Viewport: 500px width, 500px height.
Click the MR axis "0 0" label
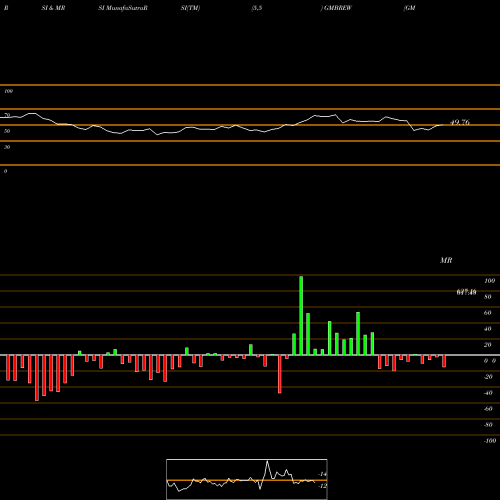(x=490, y=361)
